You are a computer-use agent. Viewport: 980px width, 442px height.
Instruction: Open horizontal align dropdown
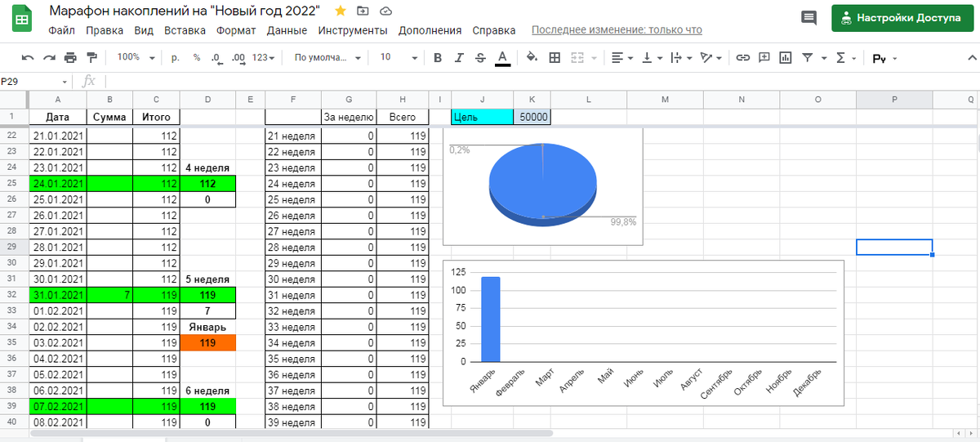tap(621, 58)
